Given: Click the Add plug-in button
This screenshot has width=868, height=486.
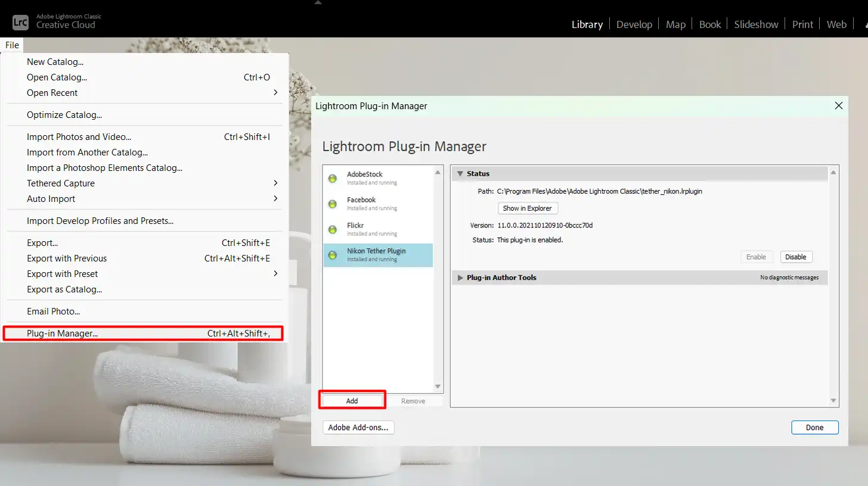Looking at the screenshot, I should tap(352, 401).
